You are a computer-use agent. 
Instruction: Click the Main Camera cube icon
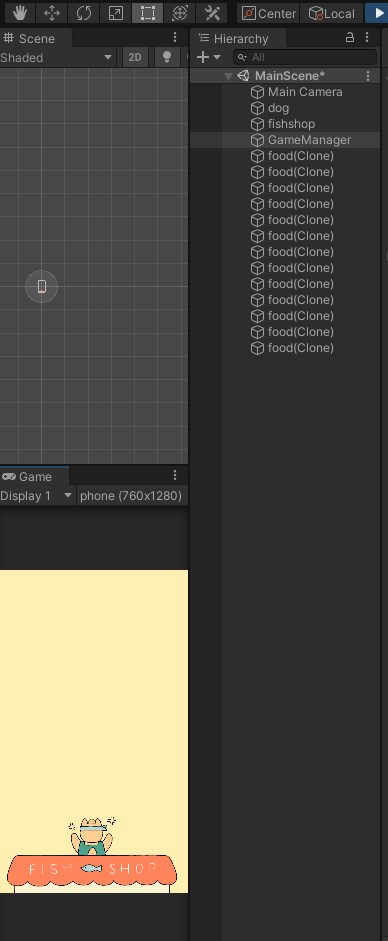(257, 92)
